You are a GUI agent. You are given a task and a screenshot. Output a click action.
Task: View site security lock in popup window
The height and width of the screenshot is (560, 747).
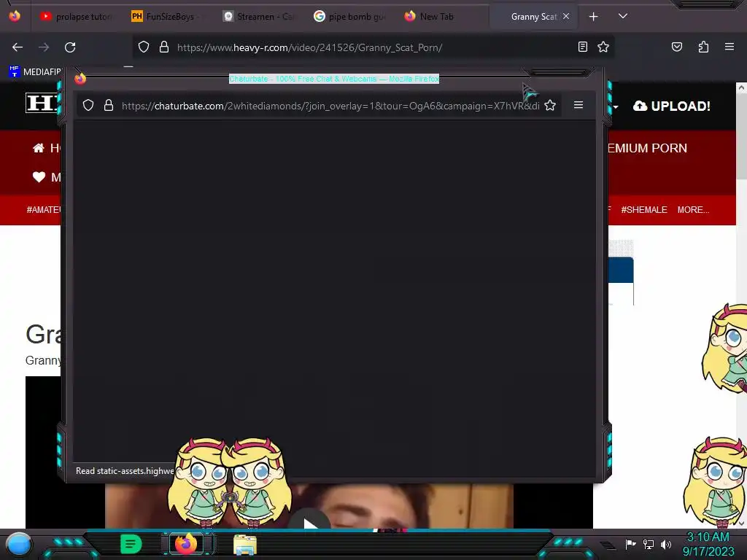[x=109, y=105]
